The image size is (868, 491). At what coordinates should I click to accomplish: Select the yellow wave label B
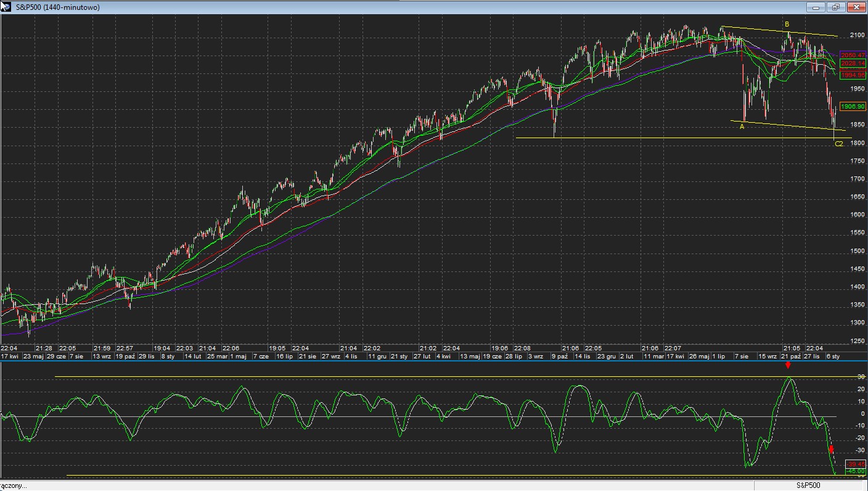(x=787, y=25)
